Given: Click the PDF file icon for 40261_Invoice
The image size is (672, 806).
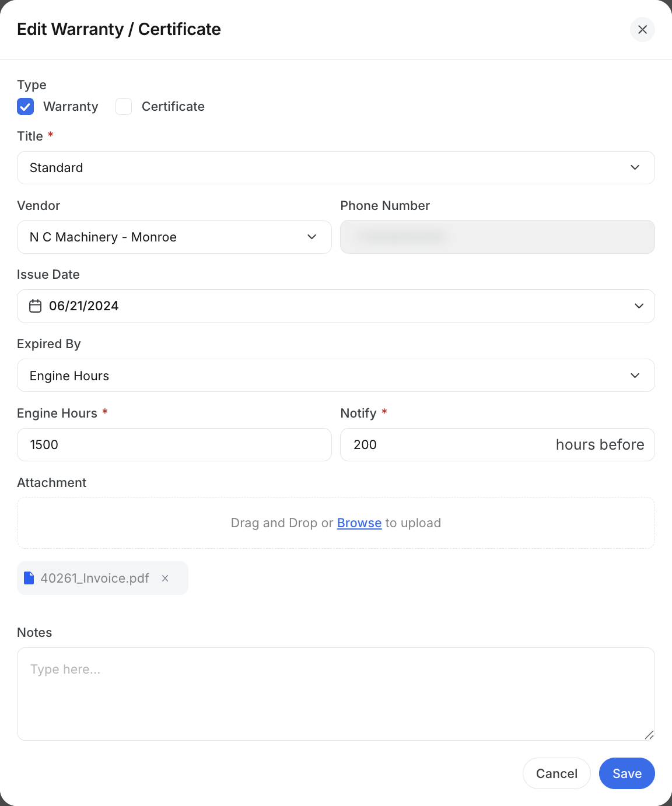Looking at the screenshot, I should coord(29,578).
